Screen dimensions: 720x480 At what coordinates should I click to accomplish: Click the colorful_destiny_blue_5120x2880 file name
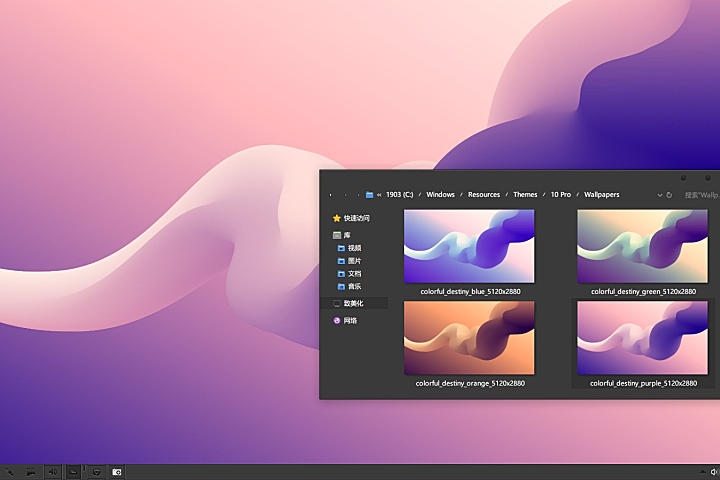pyautogui.click(x=470, y=291)
